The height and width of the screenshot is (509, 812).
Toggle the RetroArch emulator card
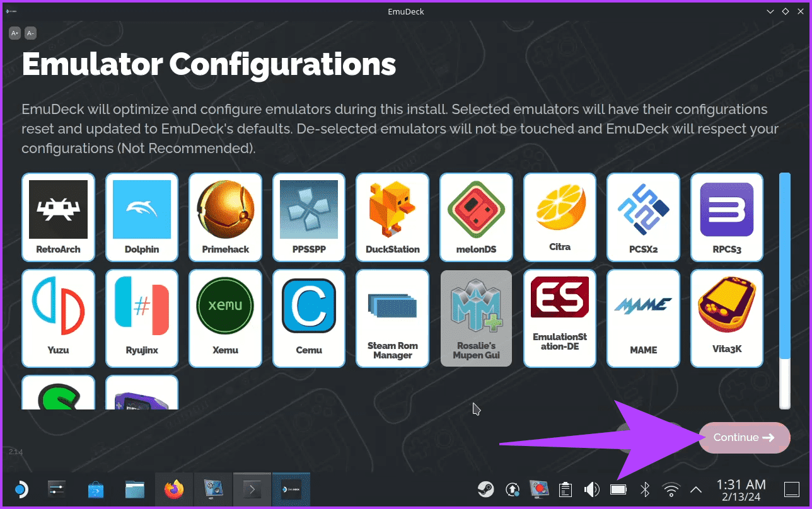58,217
